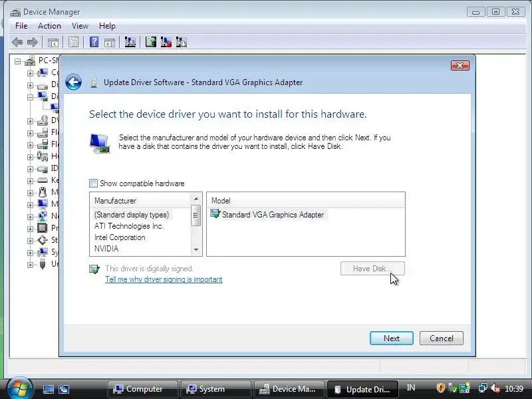Collapse the Display adapters category node
532x399 pixels.
(30, 97)
